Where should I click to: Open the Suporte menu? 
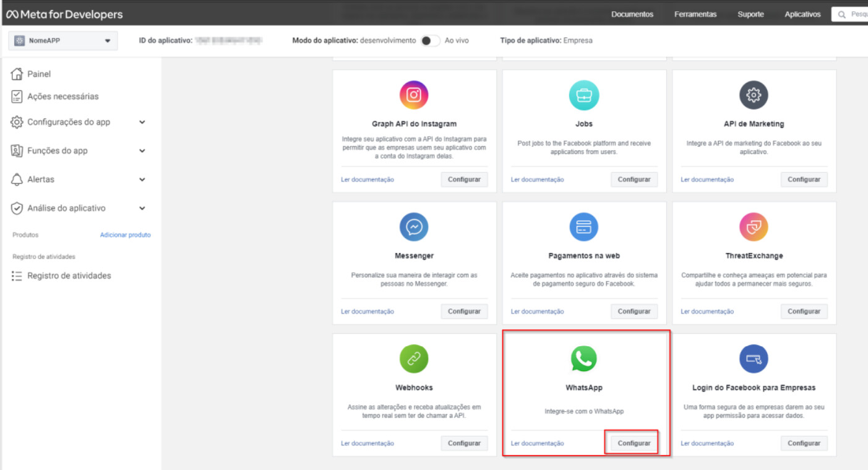click(750, 14)
